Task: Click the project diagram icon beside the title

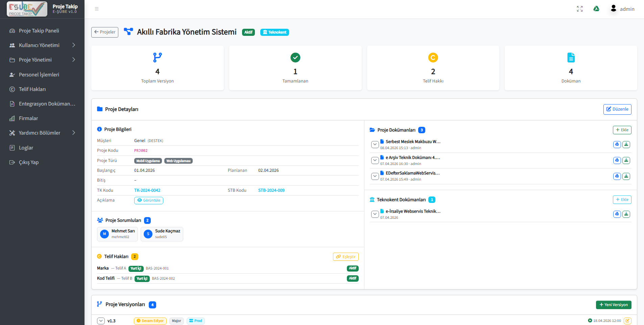Action: pos(128,31)
